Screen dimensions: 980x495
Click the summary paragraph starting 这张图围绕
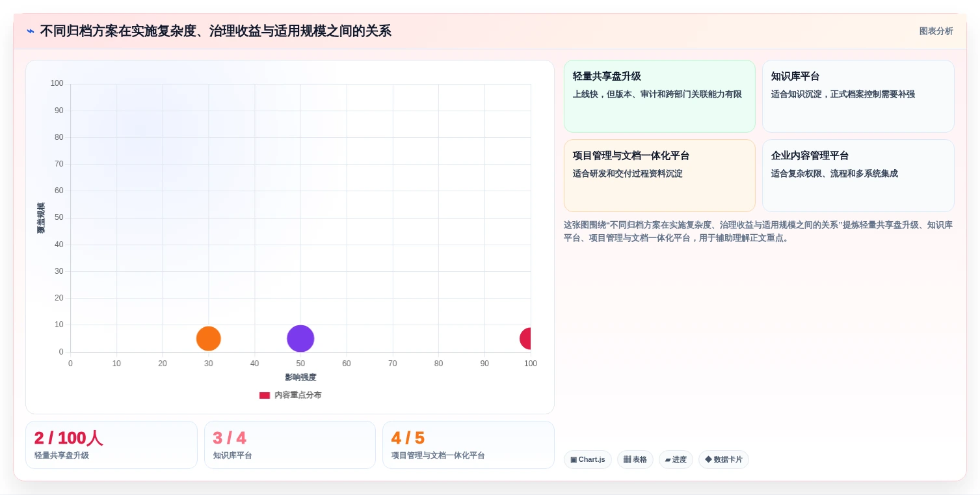coord(758,232)
